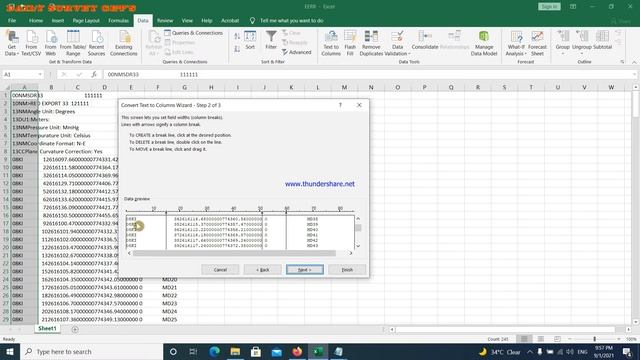Open Microsoft Edge from taskbar
This screenshot has width=640, height=360.
pyautogui.click(x=214, y=351)
